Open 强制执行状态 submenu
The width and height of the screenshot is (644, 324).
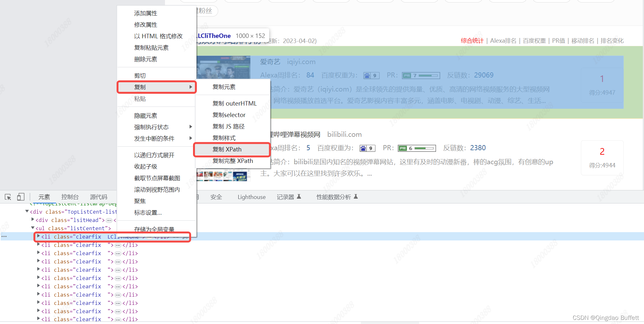point(157,127)
